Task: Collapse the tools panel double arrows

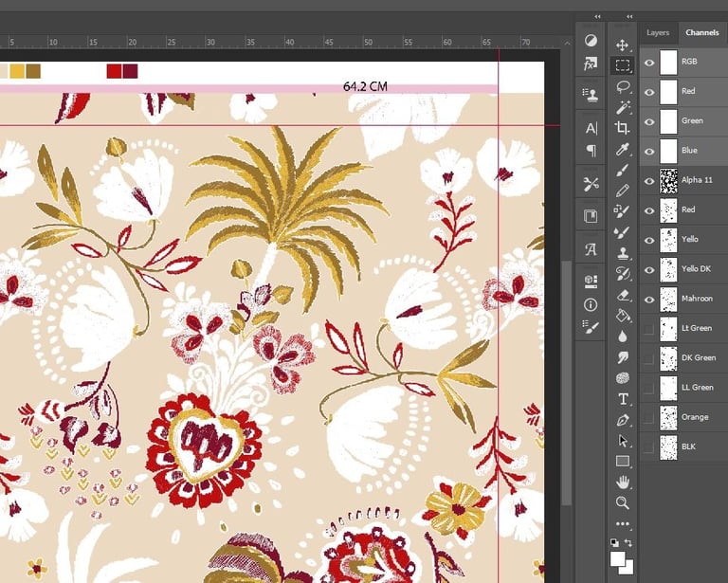Action: click(629, 17)
